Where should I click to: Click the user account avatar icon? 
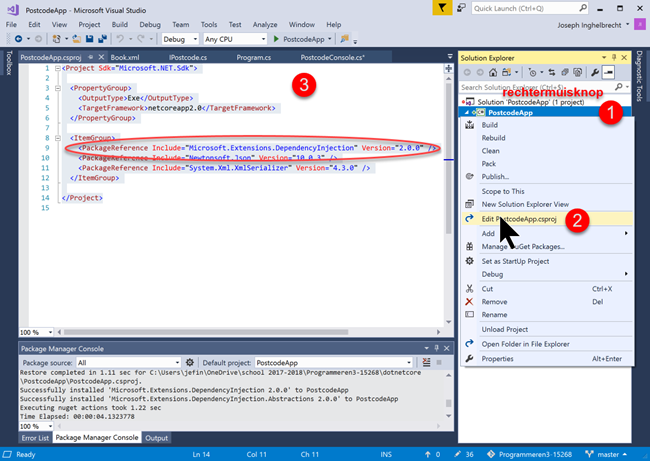[640, 24]
